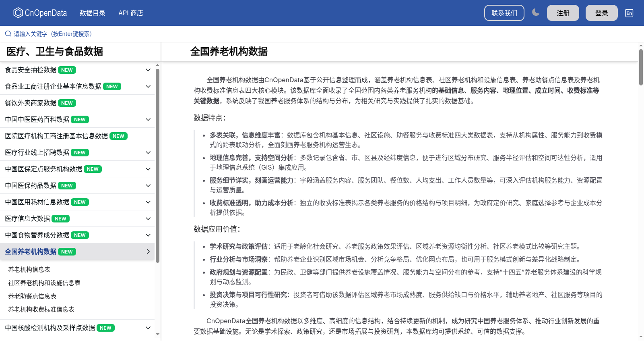Open 社区养老机构和设施信息表 sub-item
Screen dimensions: 644x347
pyautogui.click(x=44, y=283)
